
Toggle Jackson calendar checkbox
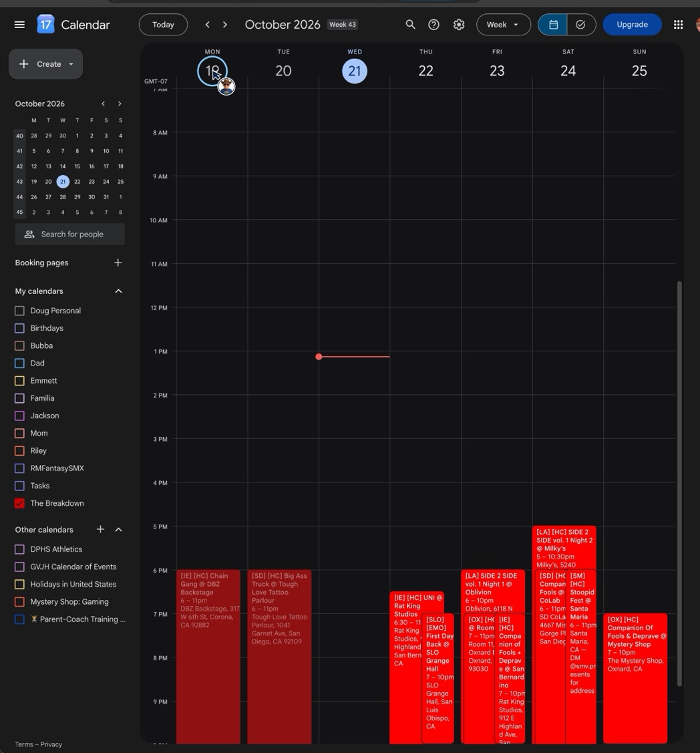tap(19, 416)
